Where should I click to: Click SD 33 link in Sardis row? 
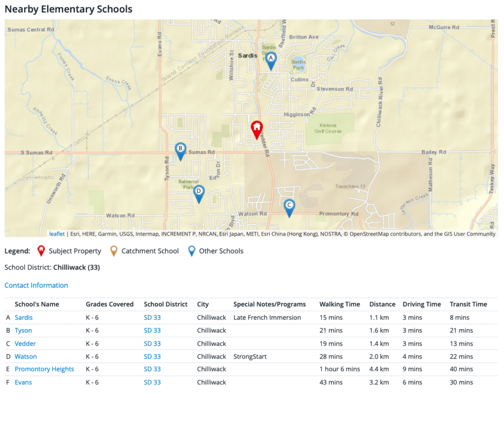point(152,318)
